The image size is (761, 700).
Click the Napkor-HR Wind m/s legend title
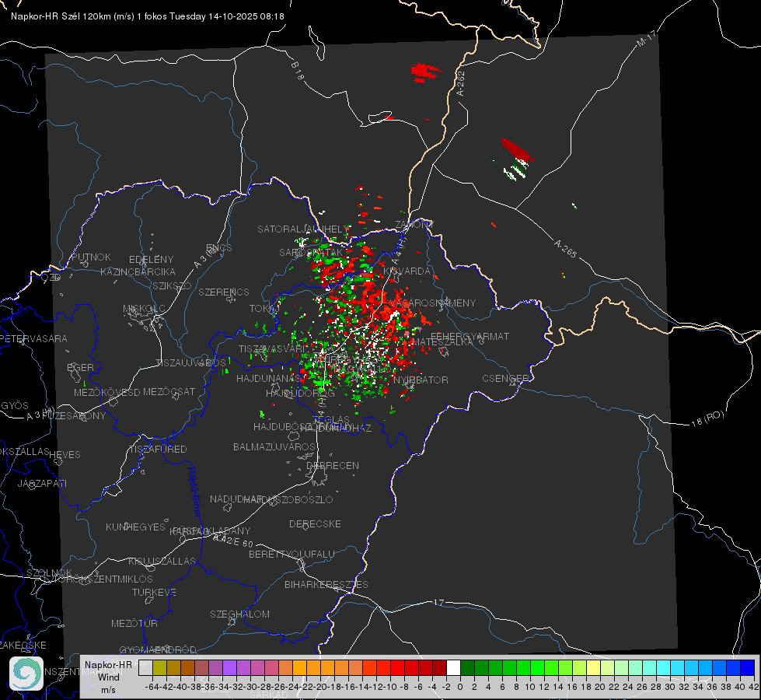pos(108,677)
